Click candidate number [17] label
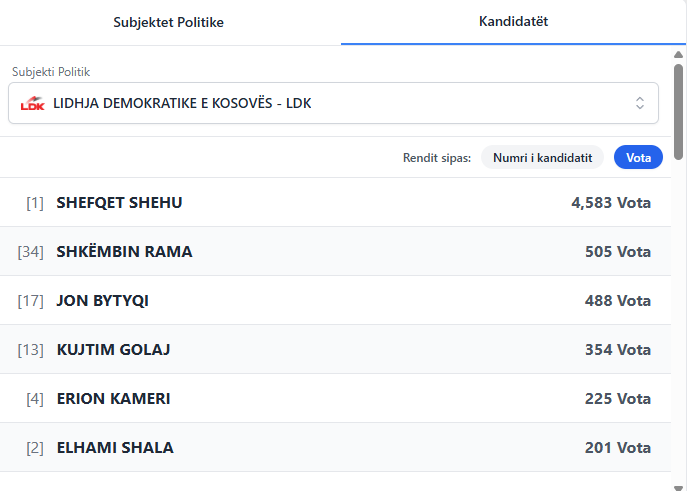 coord(31,301)
